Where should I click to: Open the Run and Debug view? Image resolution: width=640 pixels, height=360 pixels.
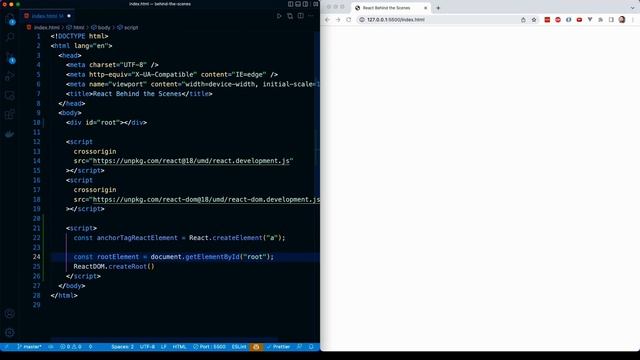10,76
